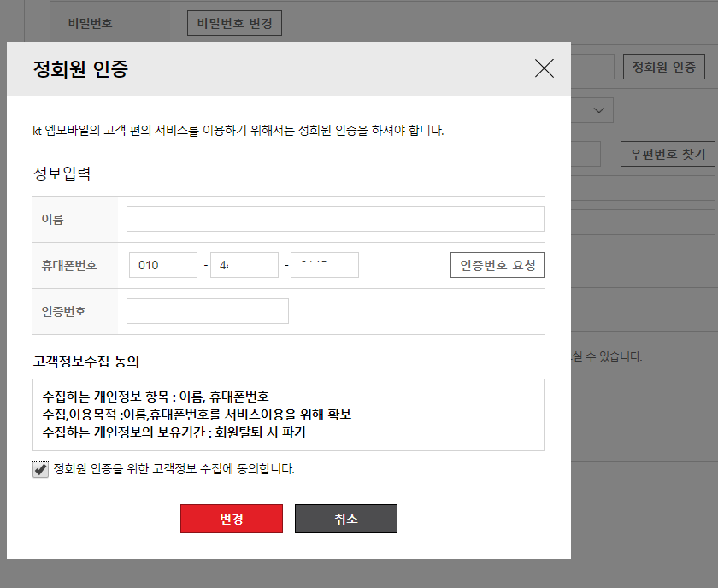The image size is (718, 588).
Task: Open the 우편번호 찾기 search
Action: pos(668,154)
